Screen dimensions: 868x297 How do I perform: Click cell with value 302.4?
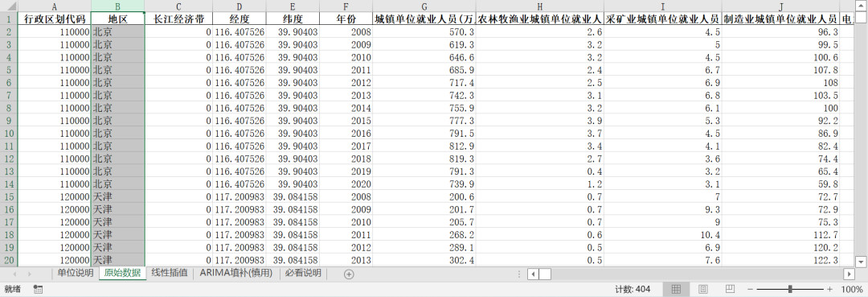(x=424, y=260)
